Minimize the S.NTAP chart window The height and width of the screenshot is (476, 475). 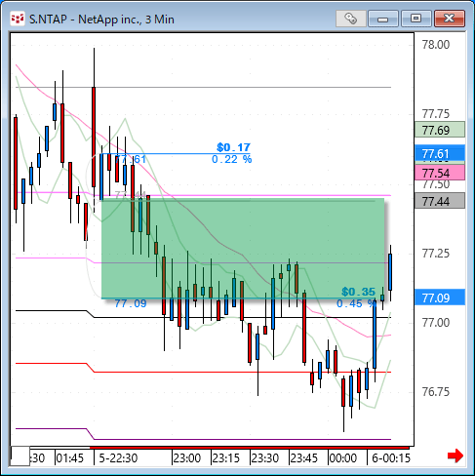click(x=383, y=19)
